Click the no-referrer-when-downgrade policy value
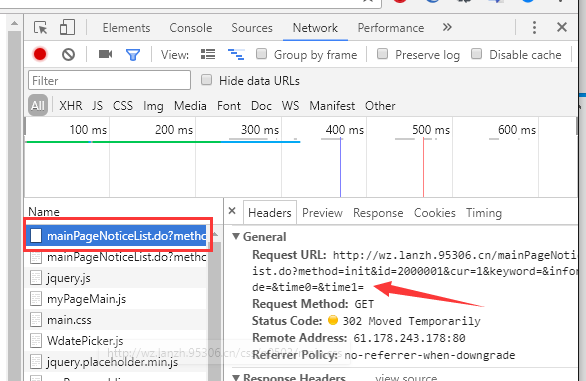 [x=429, y=355]
